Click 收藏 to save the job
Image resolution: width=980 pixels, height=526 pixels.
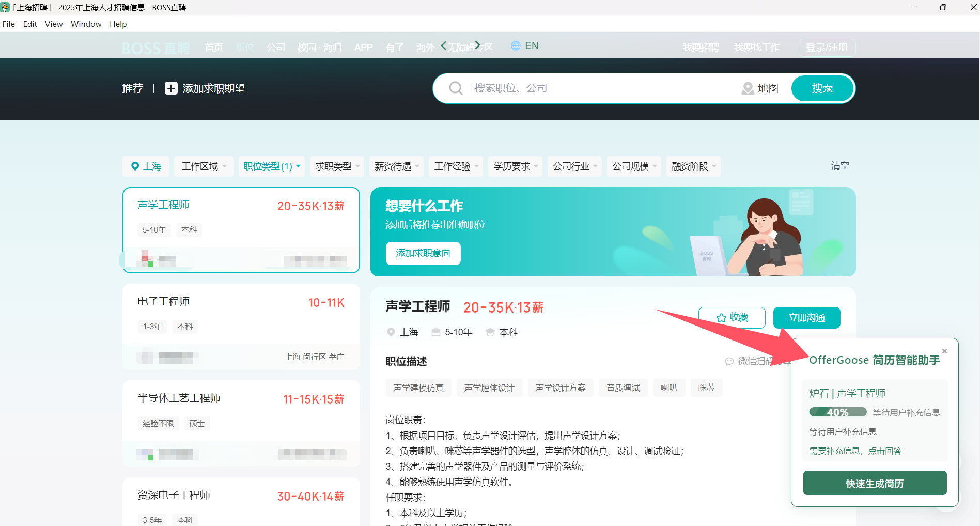(x=732, y=318)
